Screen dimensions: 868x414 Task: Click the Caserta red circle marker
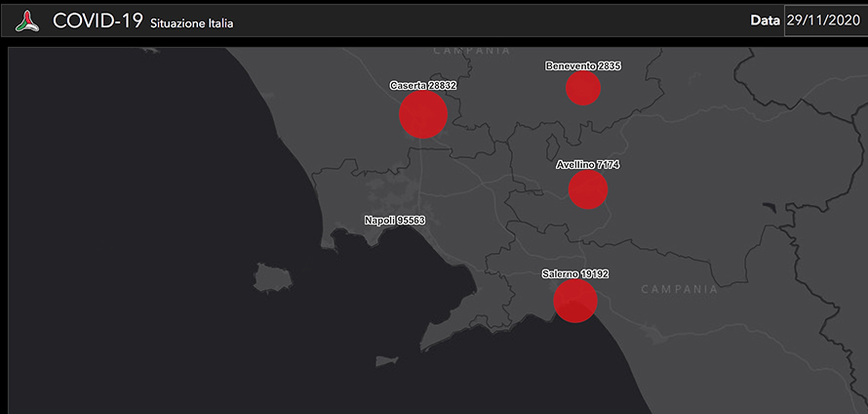click(423, 114)
